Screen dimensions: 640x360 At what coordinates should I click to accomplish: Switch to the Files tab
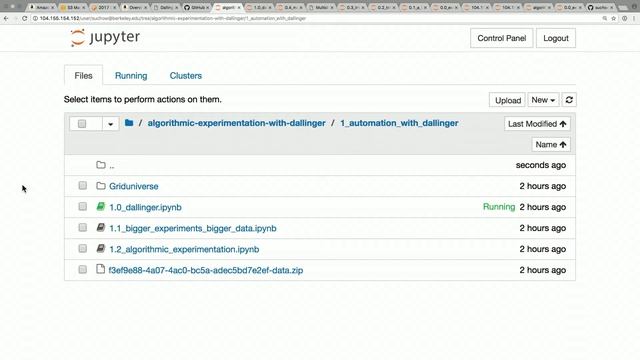point(83,76)
